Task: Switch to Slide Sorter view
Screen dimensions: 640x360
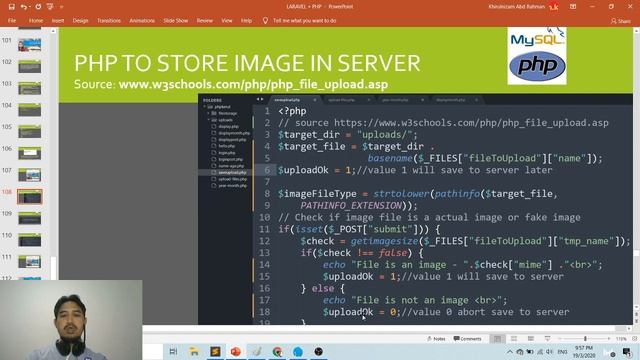Action: tap(514, 339)
